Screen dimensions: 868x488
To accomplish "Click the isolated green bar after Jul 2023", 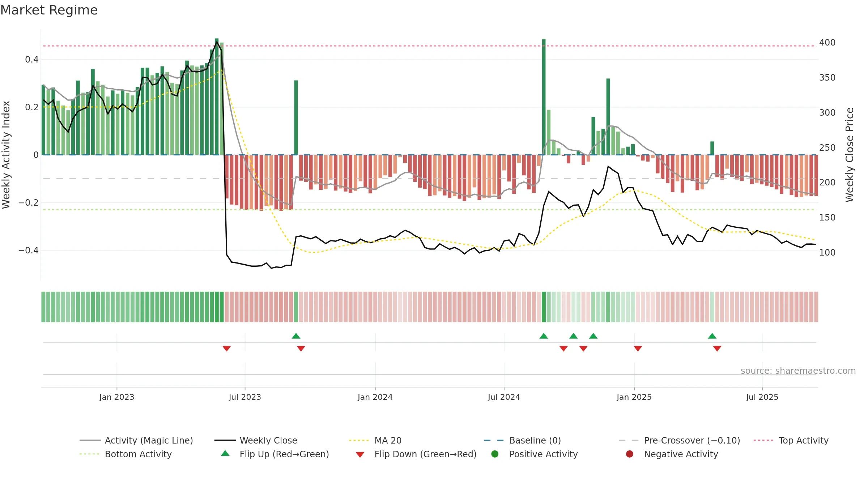I will point(296,117).
